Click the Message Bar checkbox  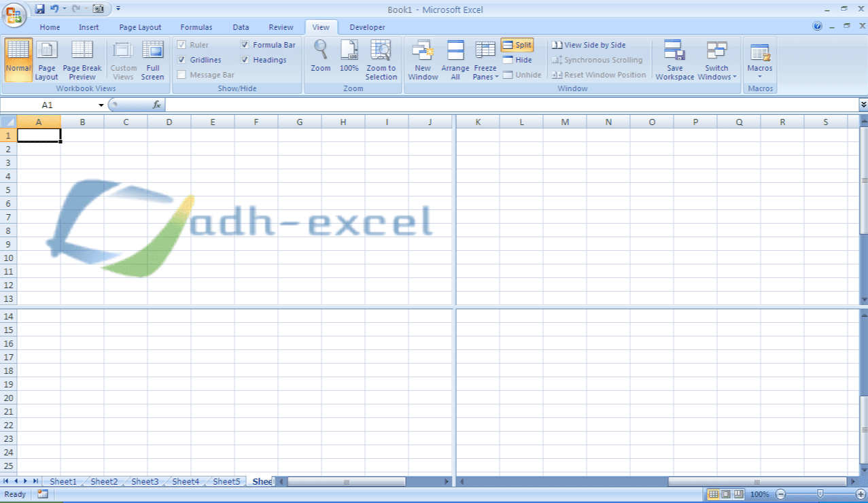[x=181, y=75]
